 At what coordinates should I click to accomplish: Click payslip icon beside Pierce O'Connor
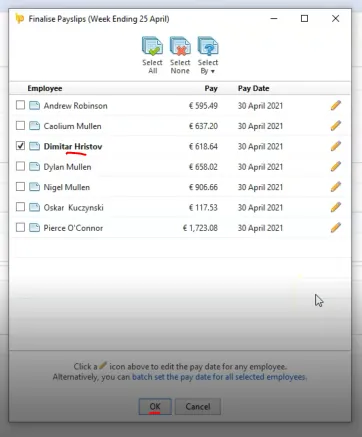point(34,228)
